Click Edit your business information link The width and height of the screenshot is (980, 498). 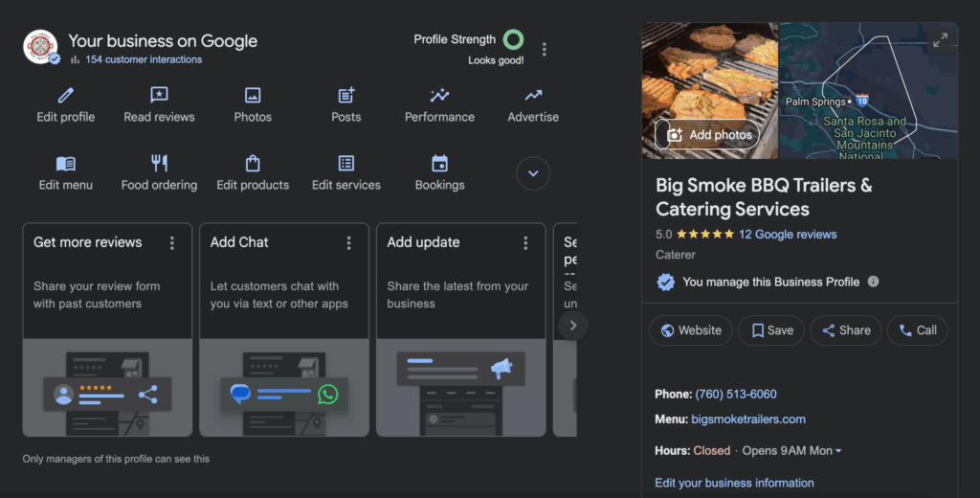(734, 483)
